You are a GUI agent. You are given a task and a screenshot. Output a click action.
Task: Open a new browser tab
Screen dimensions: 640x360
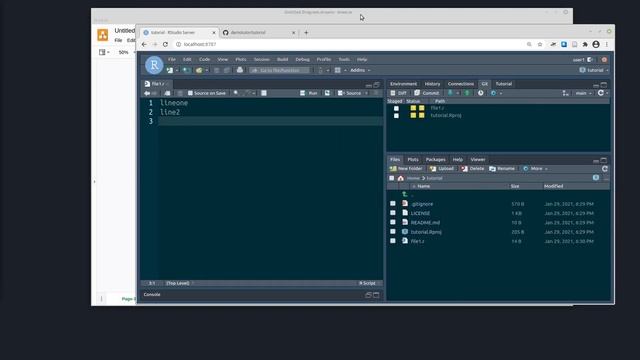(x=306, y=32)
